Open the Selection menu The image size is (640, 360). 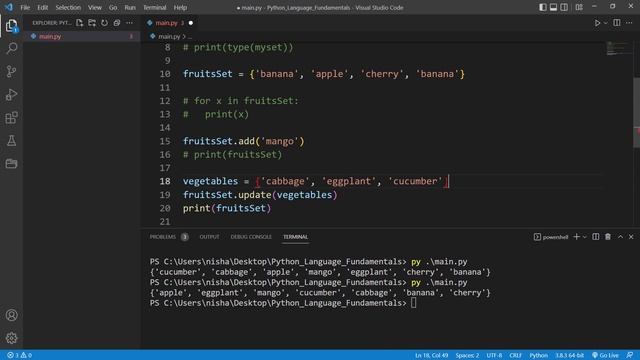[68, 7]
